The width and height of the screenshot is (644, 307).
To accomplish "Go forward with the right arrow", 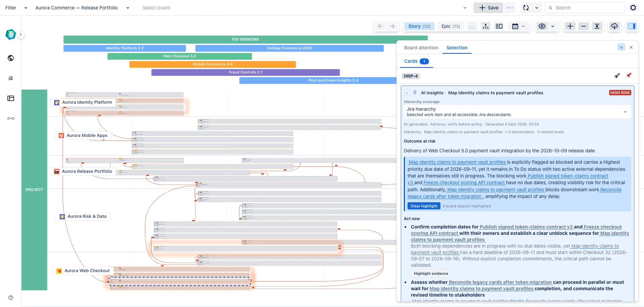I will [392, 26].
